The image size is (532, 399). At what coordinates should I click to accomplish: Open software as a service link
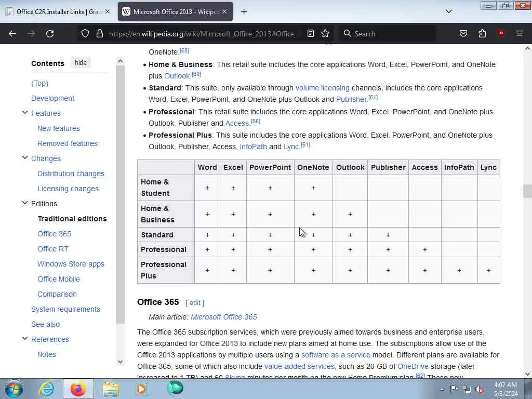(336, 355)
